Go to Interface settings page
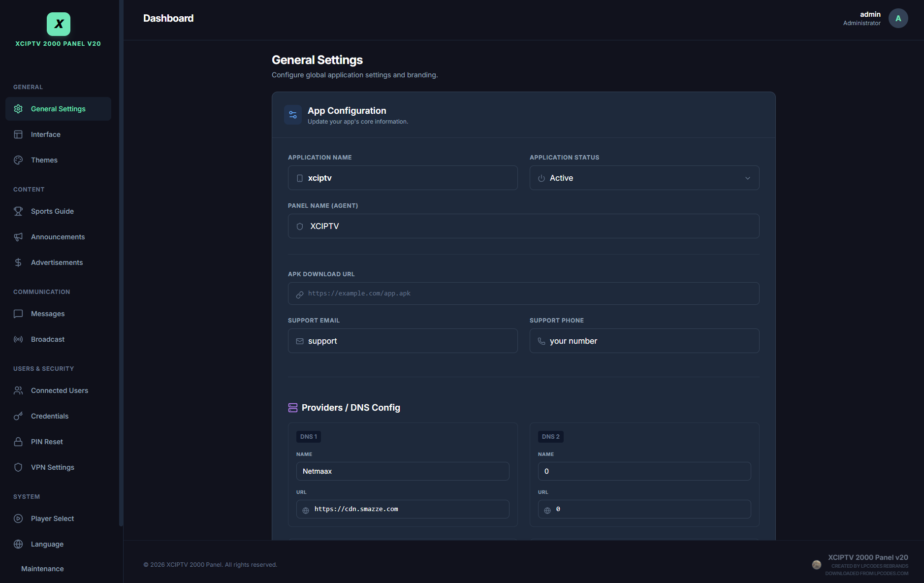The height and width of the screenshot is (583, 924). click(x=46, y=134)
